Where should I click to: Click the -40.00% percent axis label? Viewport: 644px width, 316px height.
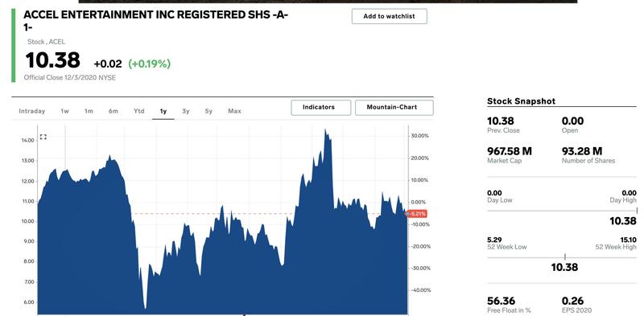(420, 290)
